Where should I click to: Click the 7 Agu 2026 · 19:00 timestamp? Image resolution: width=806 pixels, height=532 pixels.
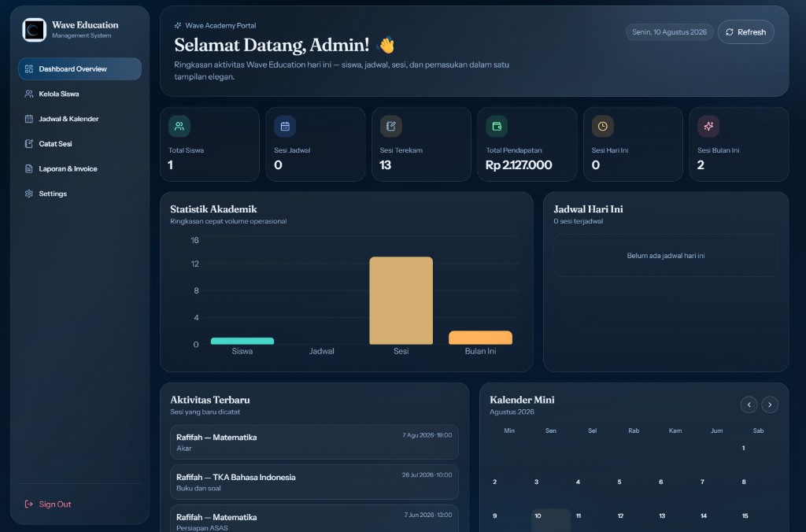427,435
